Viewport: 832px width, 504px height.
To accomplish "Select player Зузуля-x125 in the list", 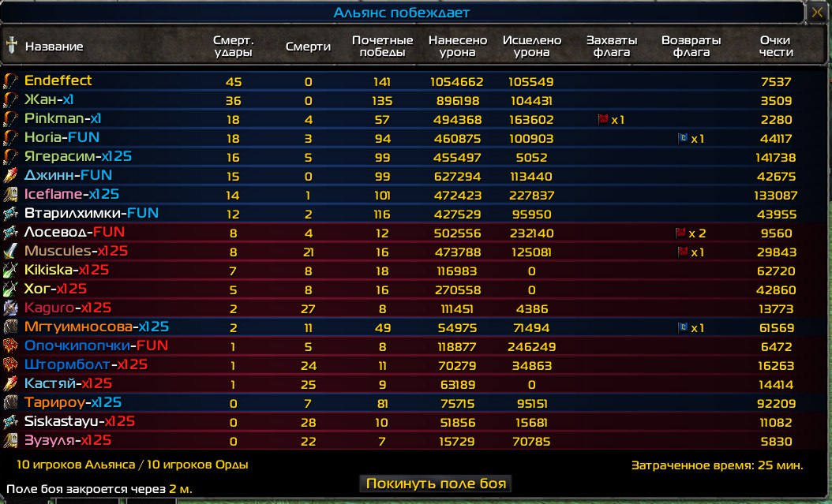I will tap(67, 440).
